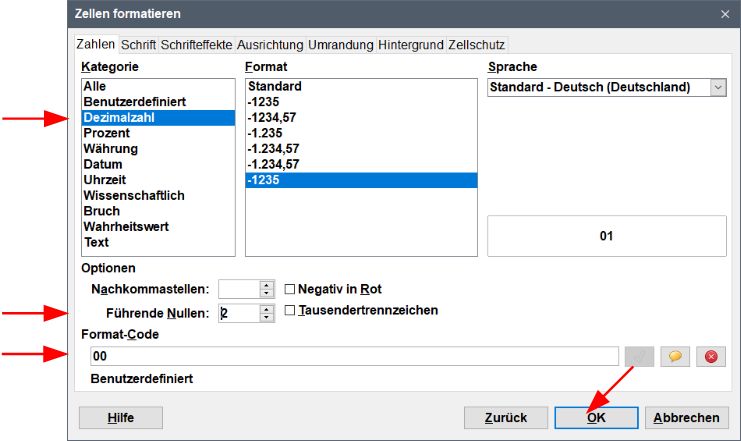Click the edit comment speech bubble icon
The height and width of the screenshot is (441, 741).
pos(675,356)
